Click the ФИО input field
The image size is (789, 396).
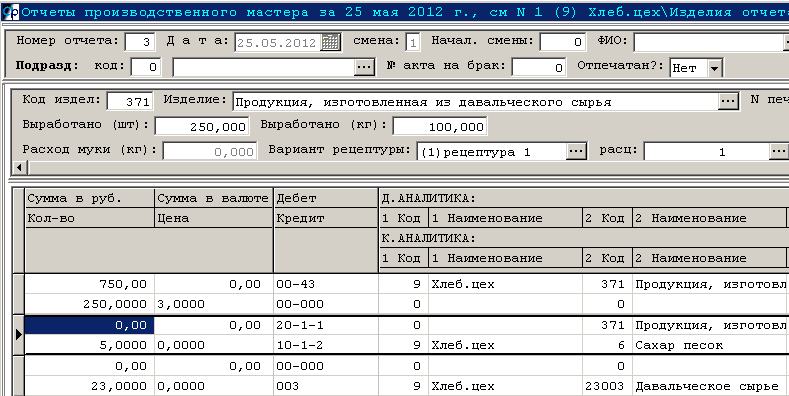point(708,42)
